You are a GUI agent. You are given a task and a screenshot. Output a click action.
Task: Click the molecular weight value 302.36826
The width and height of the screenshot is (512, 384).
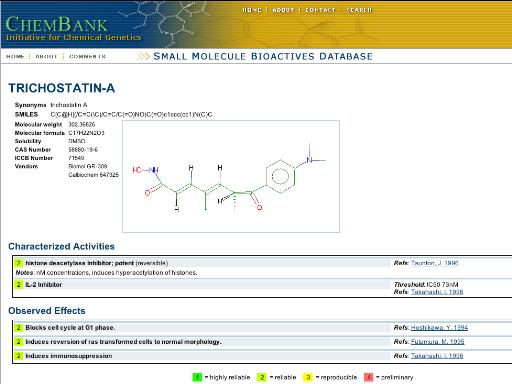pos(82,124)
